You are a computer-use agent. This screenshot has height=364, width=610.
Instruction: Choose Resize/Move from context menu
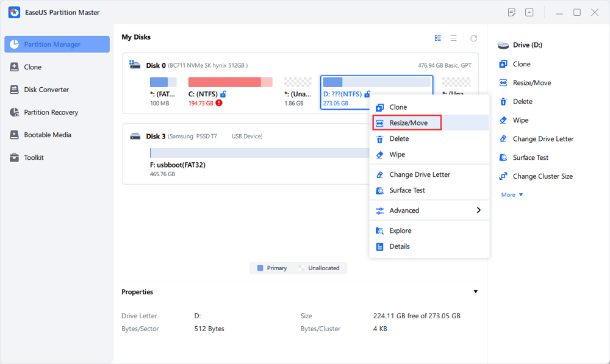408,123
